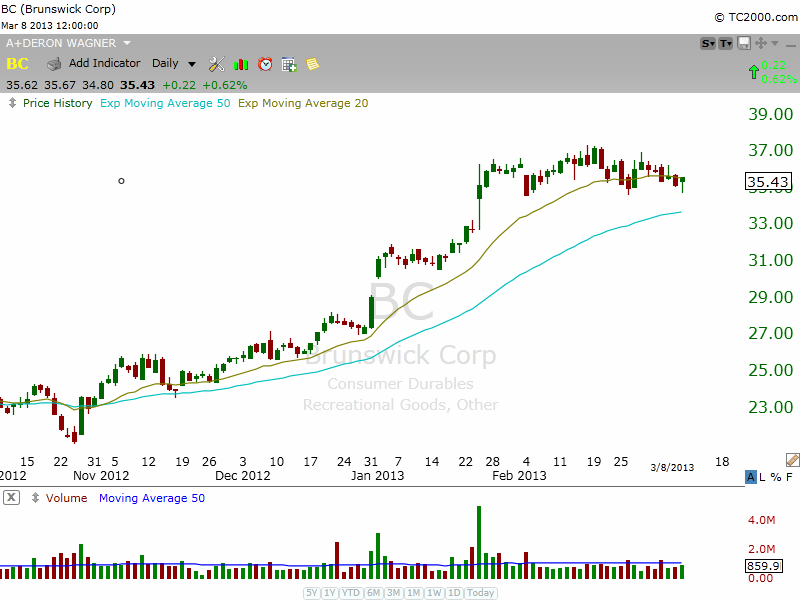Click the yellow BC ticker symbol

tap(17, 64)
